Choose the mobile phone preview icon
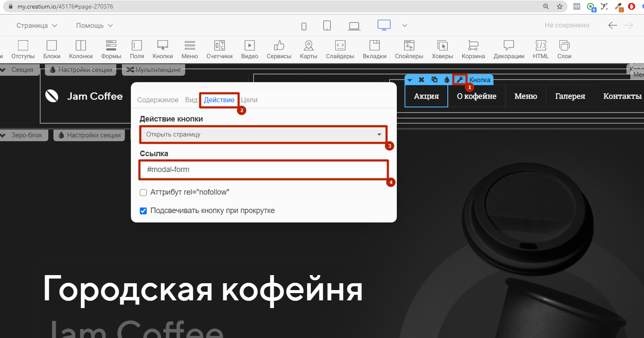 pyautogui.click(x=304, y=26)
